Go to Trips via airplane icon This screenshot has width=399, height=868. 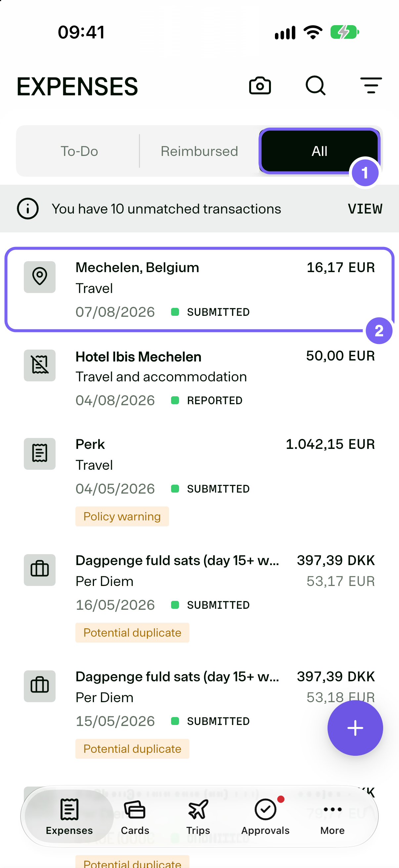click(198, 809)
